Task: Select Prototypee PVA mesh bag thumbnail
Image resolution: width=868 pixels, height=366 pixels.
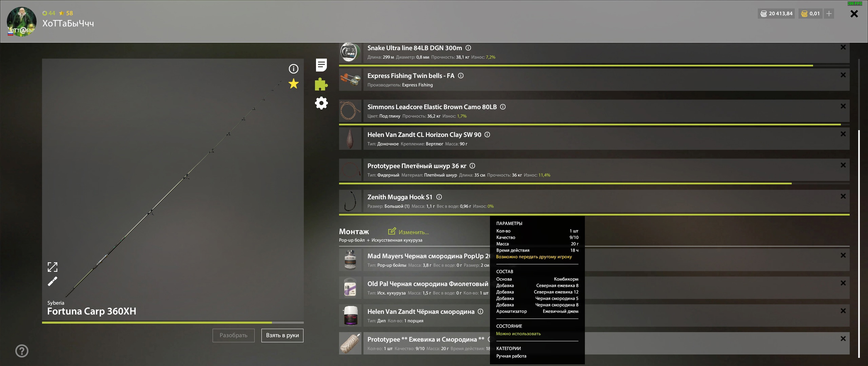Action: tap(350, 343)
